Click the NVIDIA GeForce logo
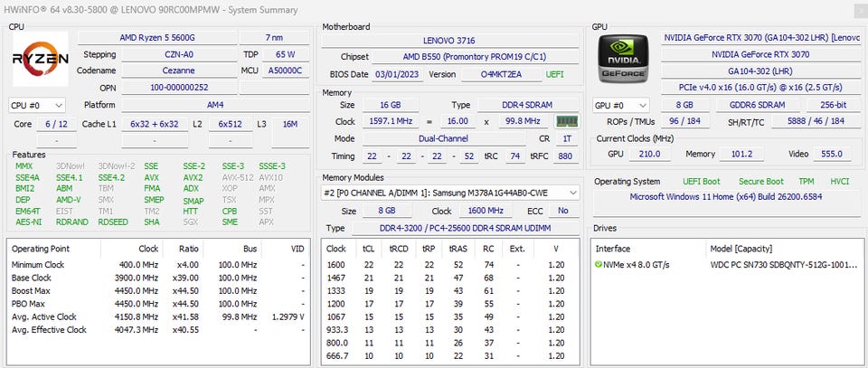 625,59
